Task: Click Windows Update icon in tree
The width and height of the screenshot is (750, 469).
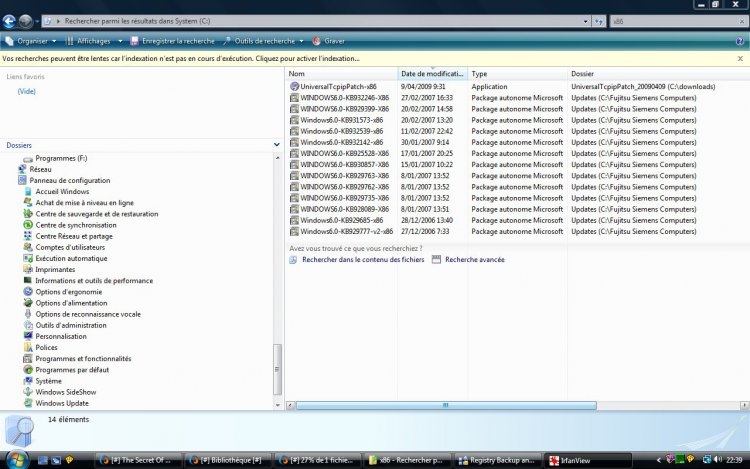Action: tap(28, 403)
